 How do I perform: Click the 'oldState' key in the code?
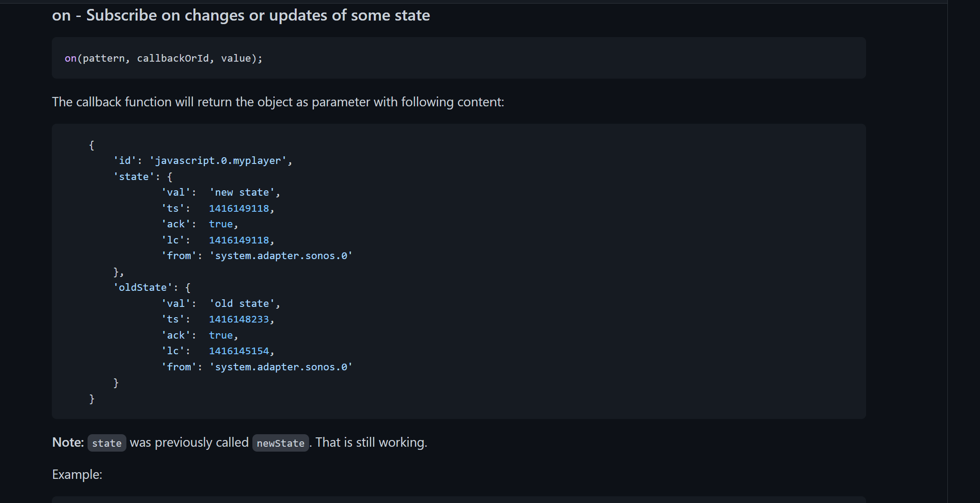pos(142,288)
